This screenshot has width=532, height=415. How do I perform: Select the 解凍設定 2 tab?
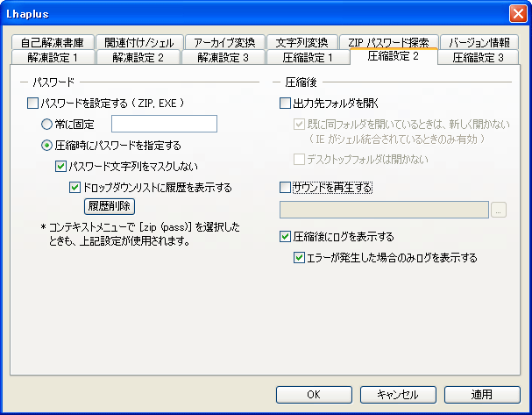(x=138, y=57)
